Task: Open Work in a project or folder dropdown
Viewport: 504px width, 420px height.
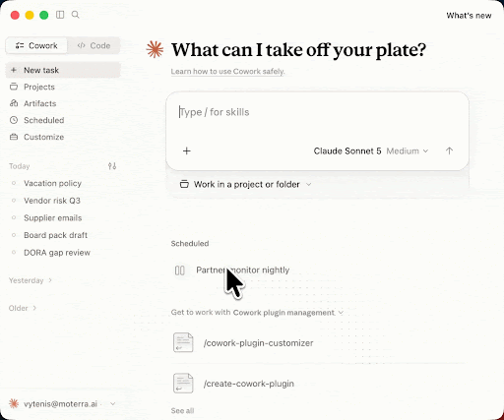Action: (x=245, y=185)
